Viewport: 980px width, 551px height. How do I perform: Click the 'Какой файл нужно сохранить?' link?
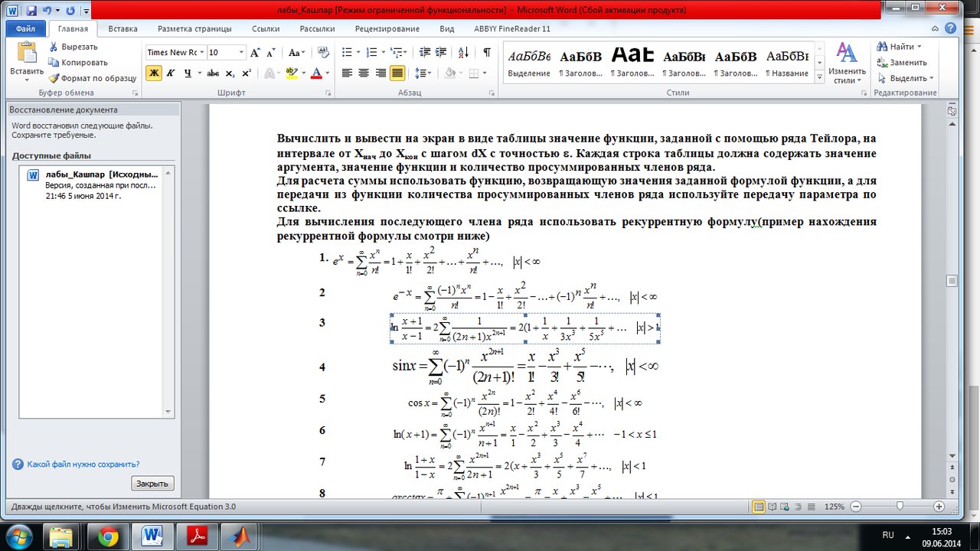pos(83,464)
